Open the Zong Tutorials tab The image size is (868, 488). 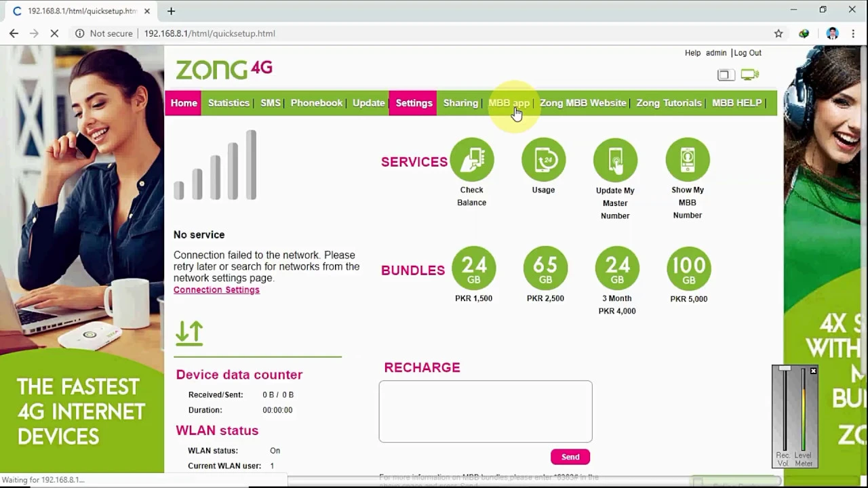pyautogui.click(x=669, y=103)
